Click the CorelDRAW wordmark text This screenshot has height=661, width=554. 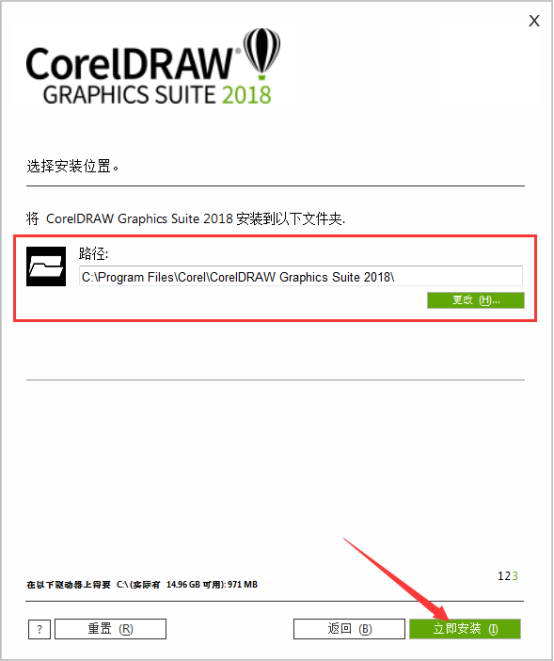pos(129,64)
